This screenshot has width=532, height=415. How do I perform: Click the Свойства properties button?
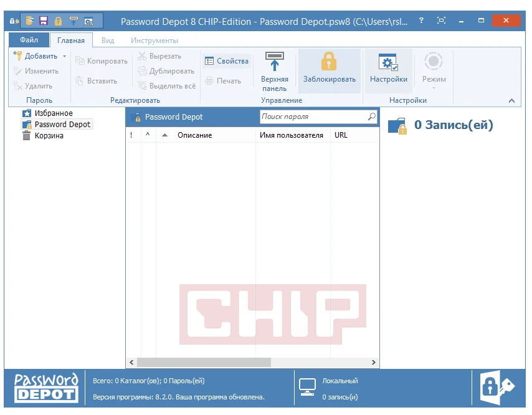pyautogui.click(x=227, y=61)
